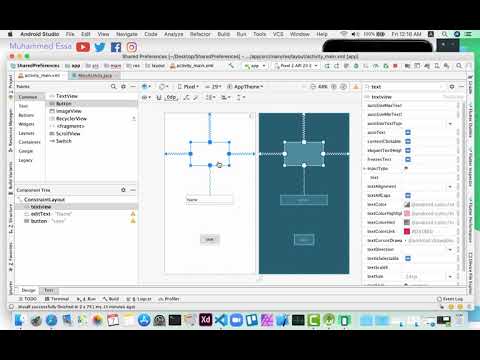480x360 pixels.
Task: Click the clear constraints icon
Action: pos(186,97)
